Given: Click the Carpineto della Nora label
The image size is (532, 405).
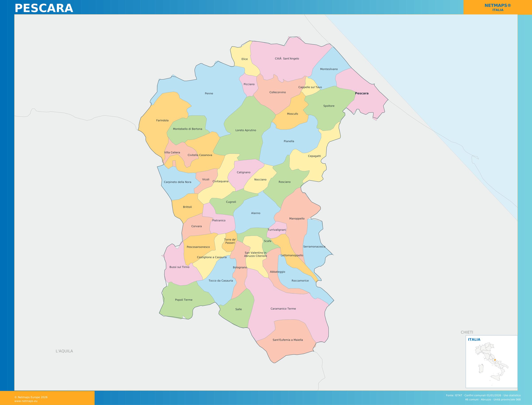Looking at the screenshot, I should pos(177,182).
